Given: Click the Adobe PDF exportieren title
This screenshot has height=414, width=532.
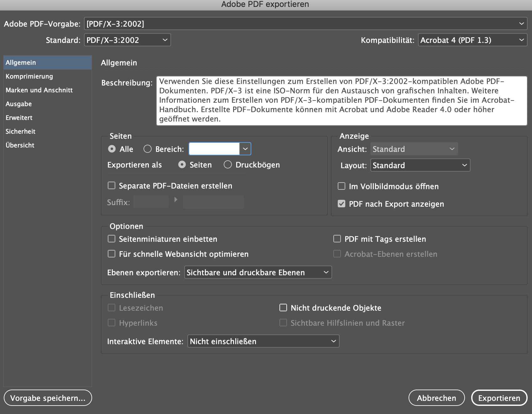Looking at the screenshot, I should pyautogui.click(x=265, y=4).
